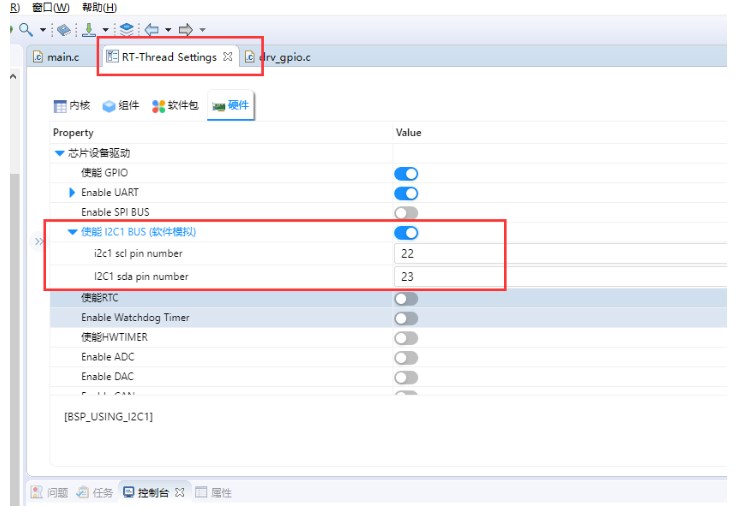738x507 pixels.
Task: Open the 硬件 hardware settings tab
Action: (x=231, y=105)
